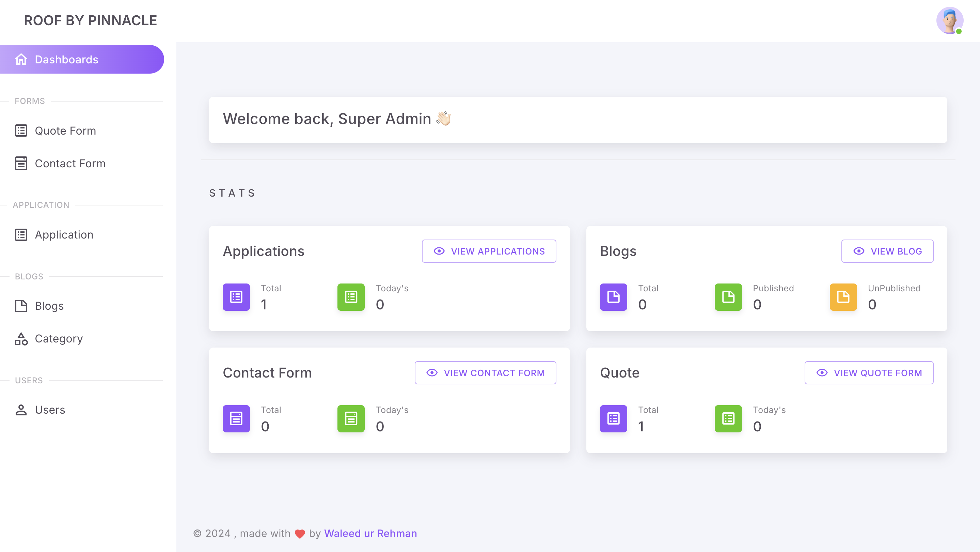Image resolution: width=980 pixels, height=552 pixels.
Task: Click the Application sidebar icon
Action: point(20,234)
